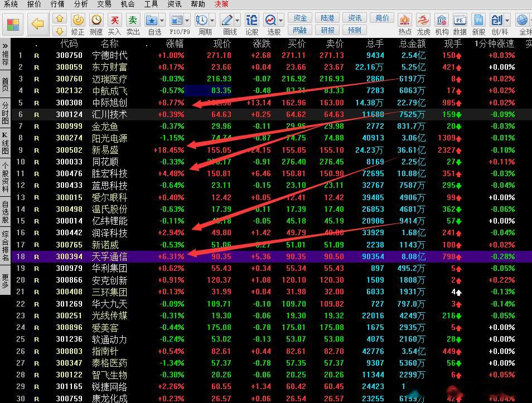Open the 全球 global markets globe icon
The width and height of the screenshot is (532, 403).
522,20
